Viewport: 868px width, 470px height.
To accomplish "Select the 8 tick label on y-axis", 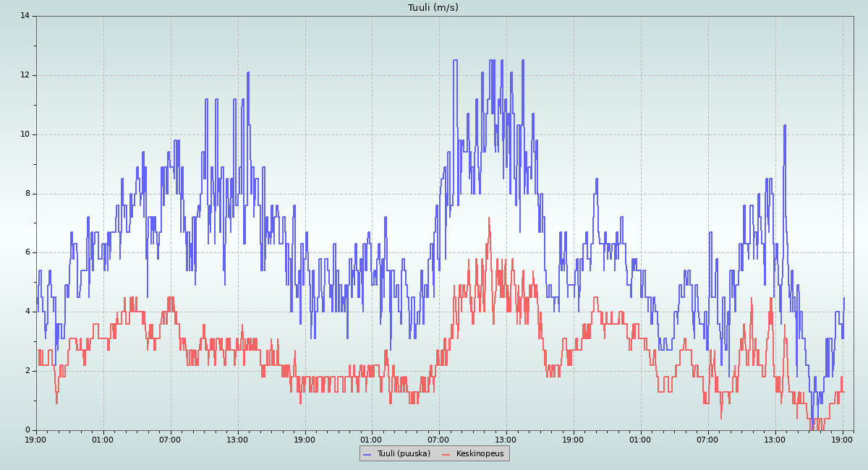I will click(27, 194).
